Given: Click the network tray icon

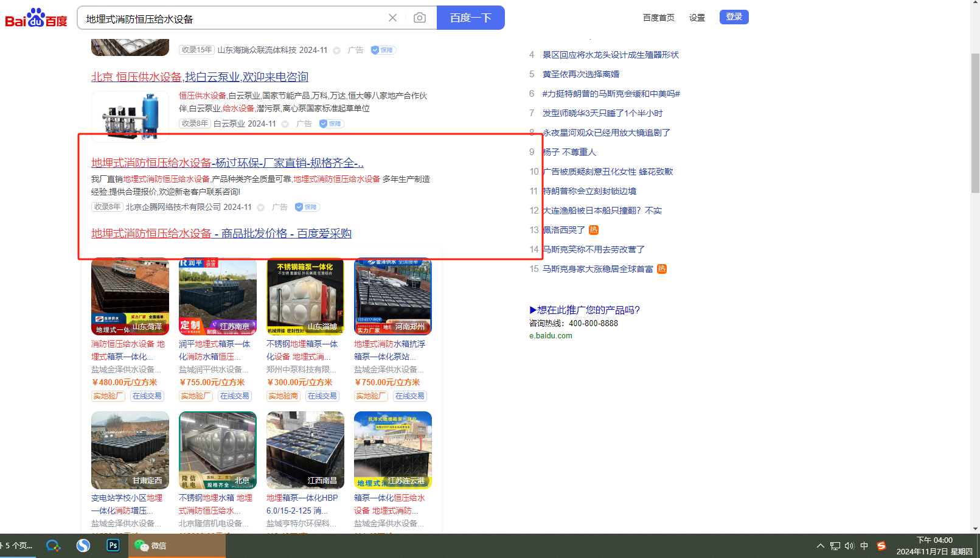Looking at the screenshot, I should (x=835, y=546).
